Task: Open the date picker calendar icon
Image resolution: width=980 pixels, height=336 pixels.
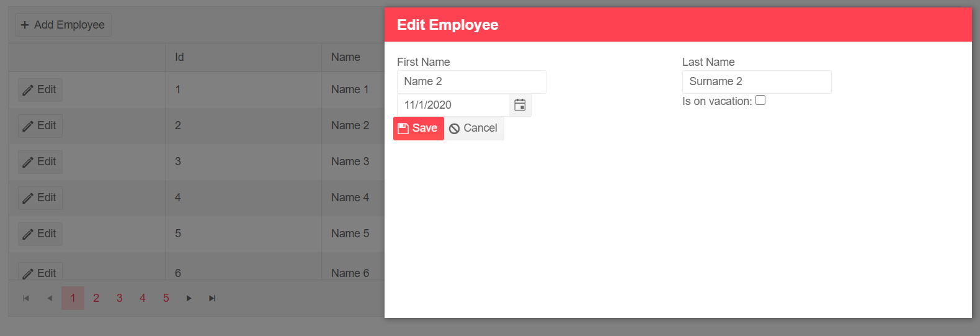Action: pos(520,105)
